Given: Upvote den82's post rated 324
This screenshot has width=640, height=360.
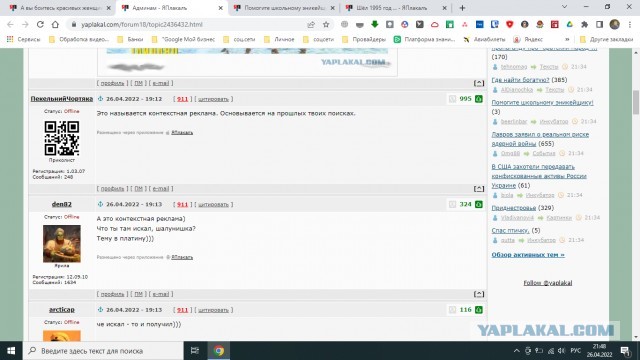Looking at the screenshot, I should [479, 204].
